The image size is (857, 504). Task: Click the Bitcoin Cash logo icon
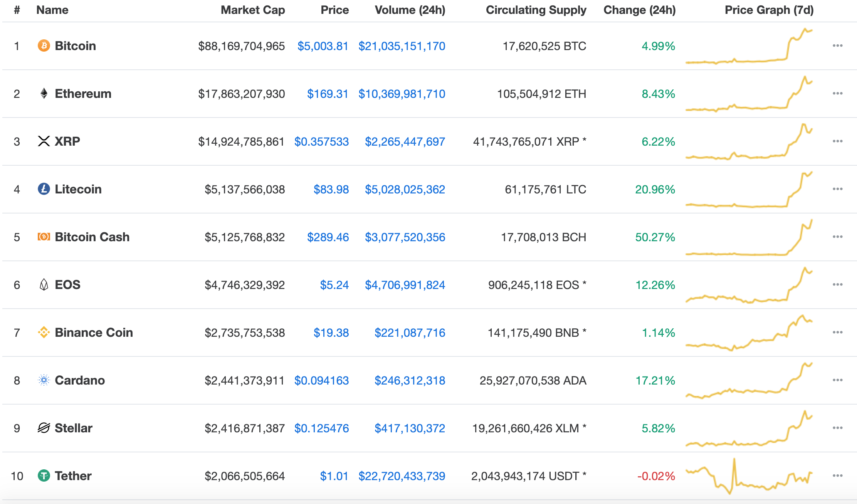[x=44, y=237]
